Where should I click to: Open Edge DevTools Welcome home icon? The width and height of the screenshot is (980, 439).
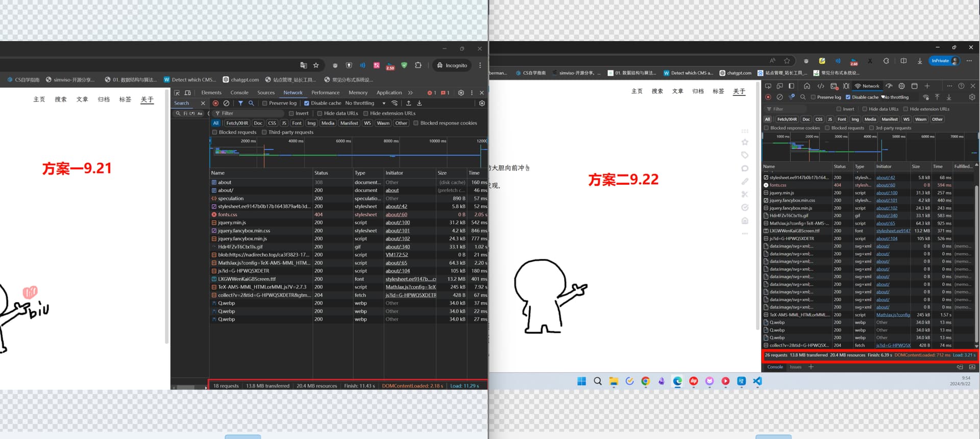click(806, 86)
